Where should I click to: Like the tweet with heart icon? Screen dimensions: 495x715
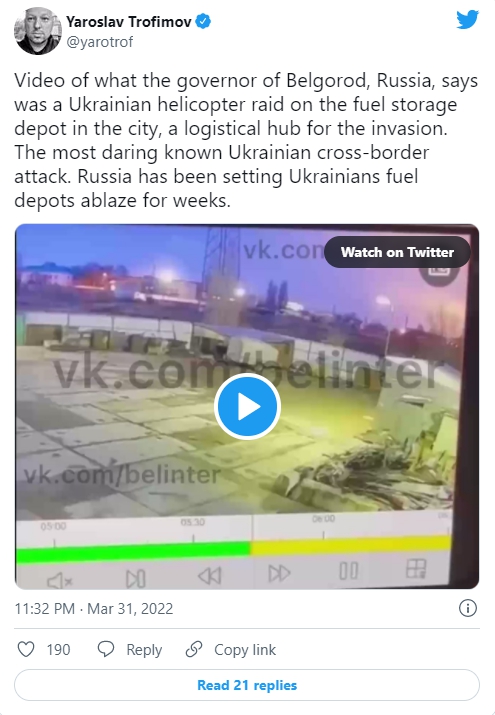coord(26,649)
